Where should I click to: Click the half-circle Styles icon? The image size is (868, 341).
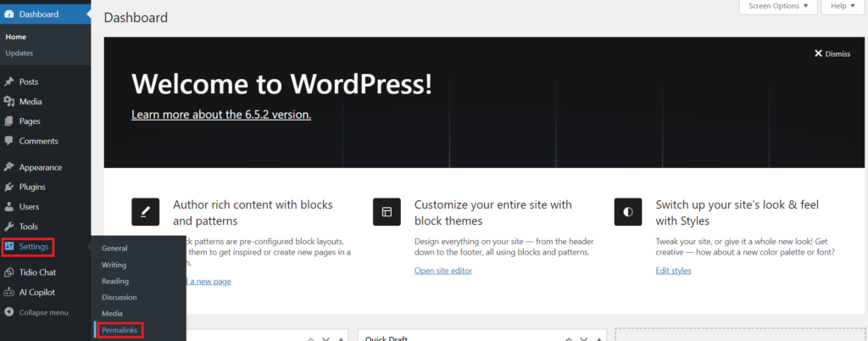(x=628, y=212)
